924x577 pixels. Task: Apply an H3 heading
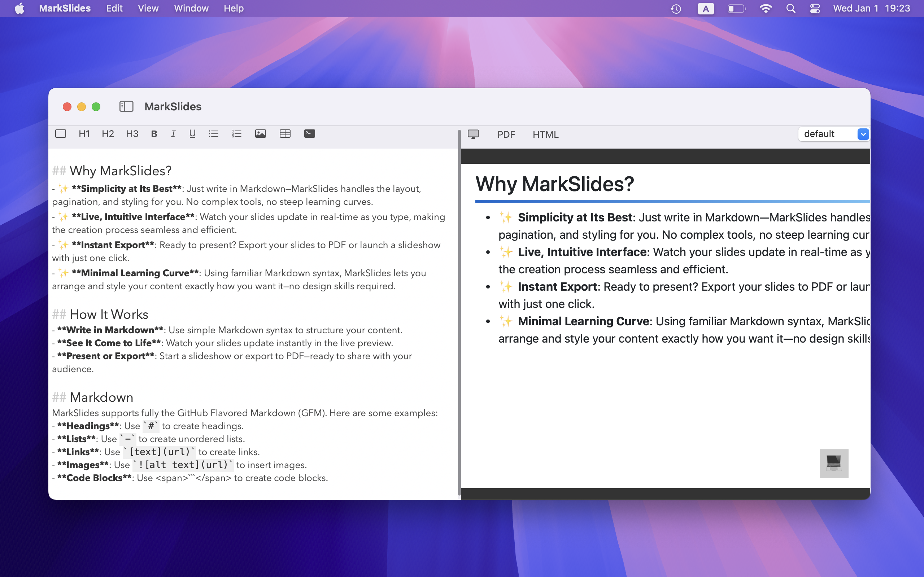click(131, 133)
